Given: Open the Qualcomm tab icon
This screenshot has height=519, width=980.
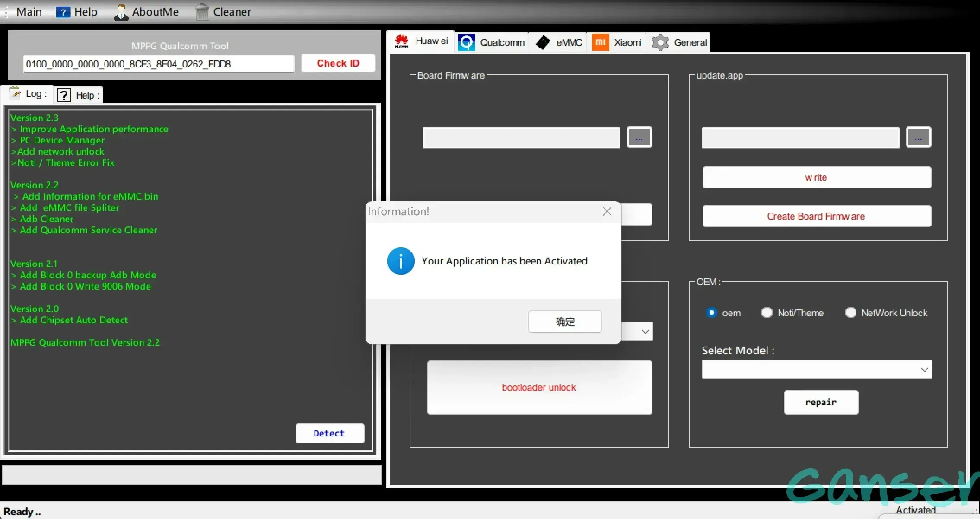Looking at the screenshot, I should 467,42.
